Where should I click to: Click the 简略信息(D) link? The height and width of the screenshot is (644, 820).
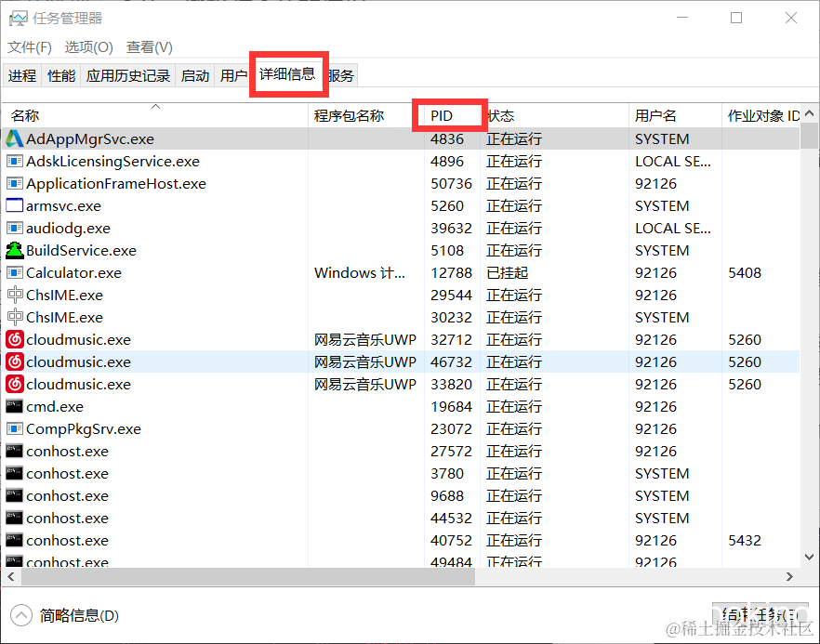click(80, 615)
